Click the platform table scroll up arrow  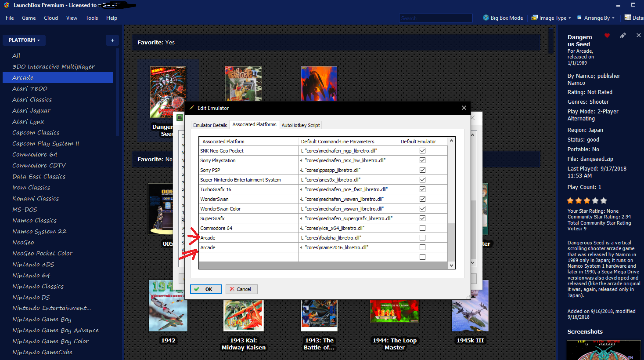click(451, 141)
